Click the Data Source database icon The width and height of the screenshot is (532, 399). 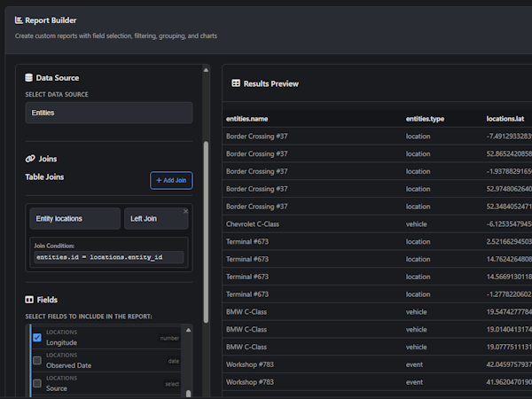[x=29, y=78]
